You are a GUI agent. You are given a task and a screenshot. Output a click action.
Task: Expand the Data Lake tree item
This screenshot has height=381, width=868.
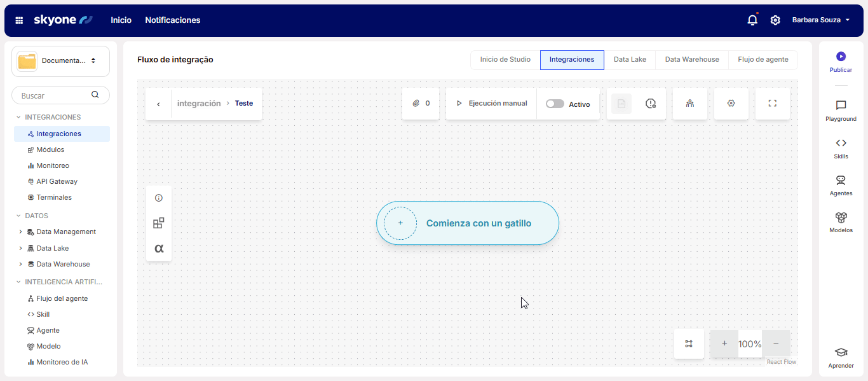coord(20,248)
